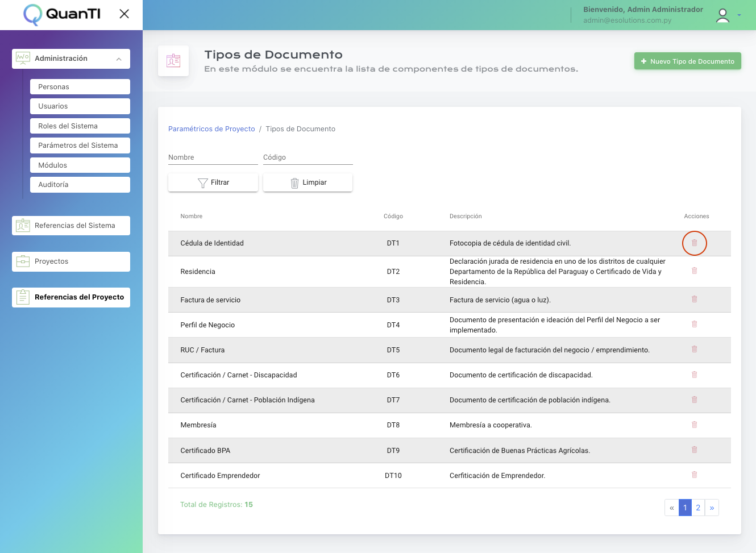Delete the Residencia document type

(x=694, y=271)
